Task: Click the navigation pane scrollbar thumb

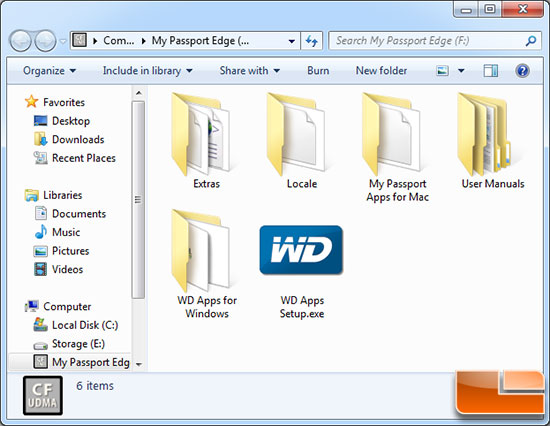Action: (x=138, y=200)
